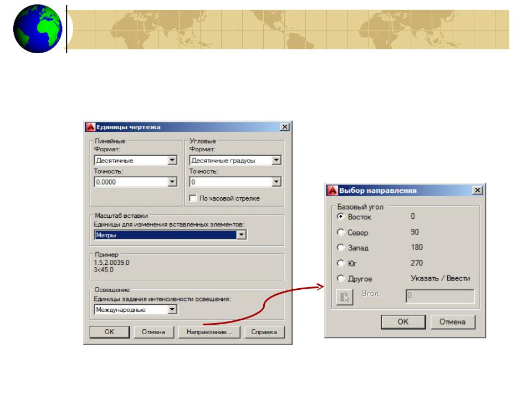
Task: Click the pick angle icon button
Action: coord(344,297)
